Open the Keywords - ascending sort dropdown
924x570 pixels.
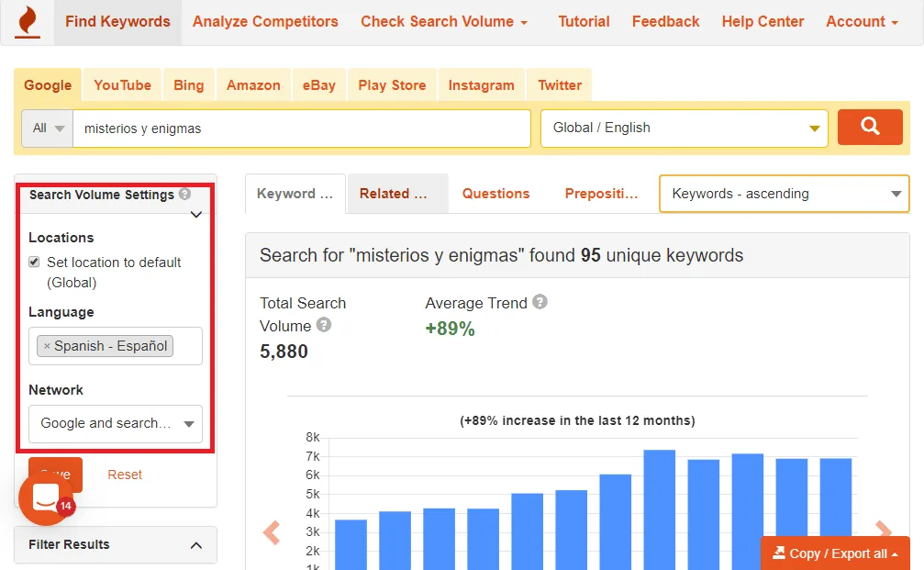click(785, 194)
